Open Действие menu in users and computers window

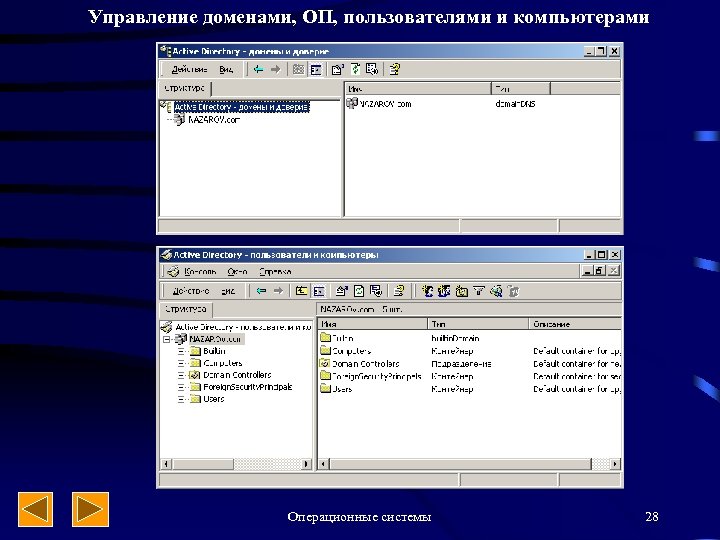[x=191, y=291]
